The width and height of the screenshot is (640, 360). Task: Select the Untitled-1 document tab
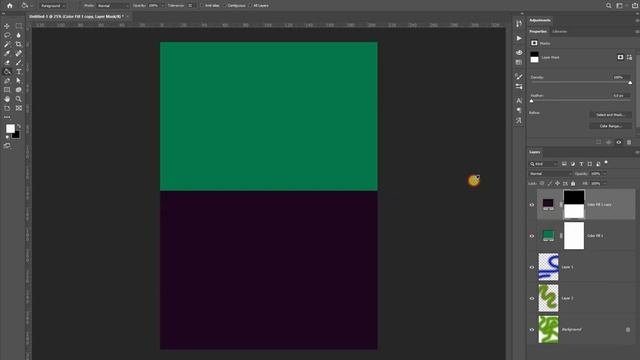[76, 17]
